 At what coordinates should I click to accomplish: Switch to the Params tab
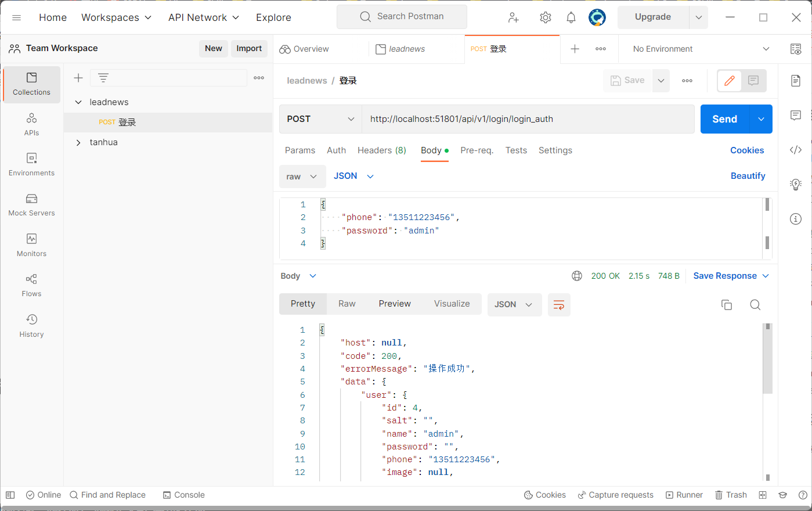[300, 150]
